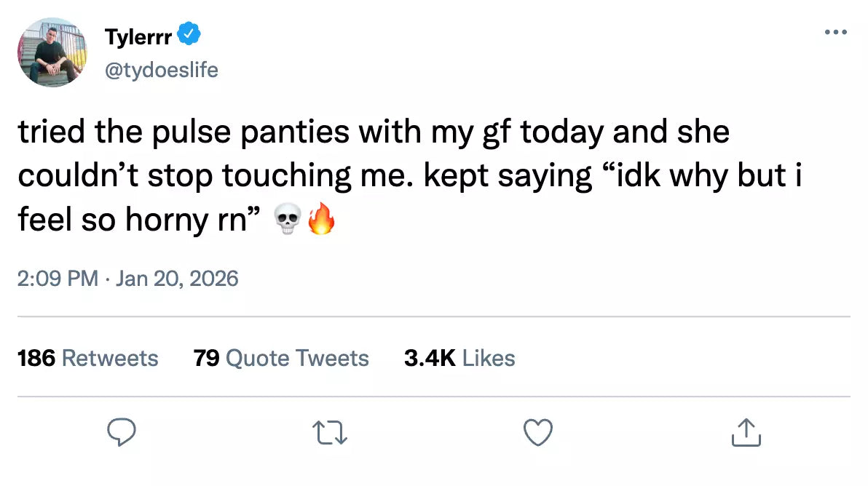Click the word Likes label
The height and width of the screenshot is (486, 868).
coord(489,358)
